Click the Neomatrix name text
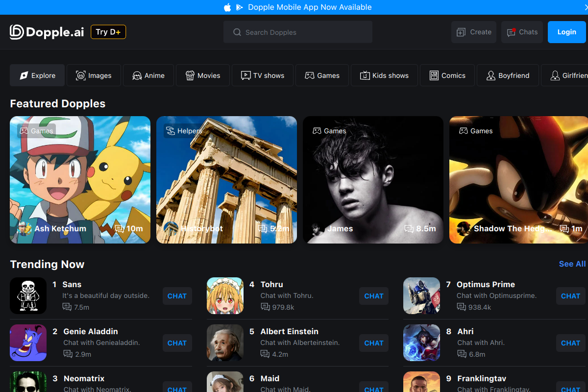The height and width of the screenshot is (392, 588). point(84,378)
